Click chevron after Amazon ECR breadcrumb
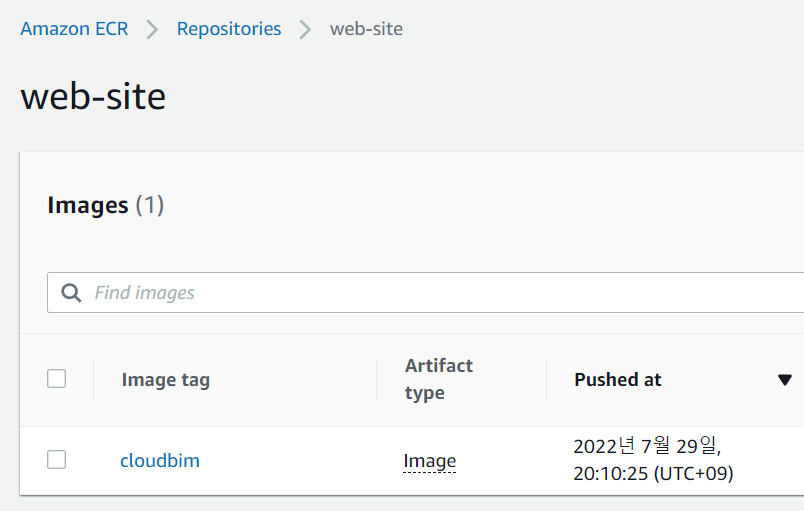 pos(152,29)
